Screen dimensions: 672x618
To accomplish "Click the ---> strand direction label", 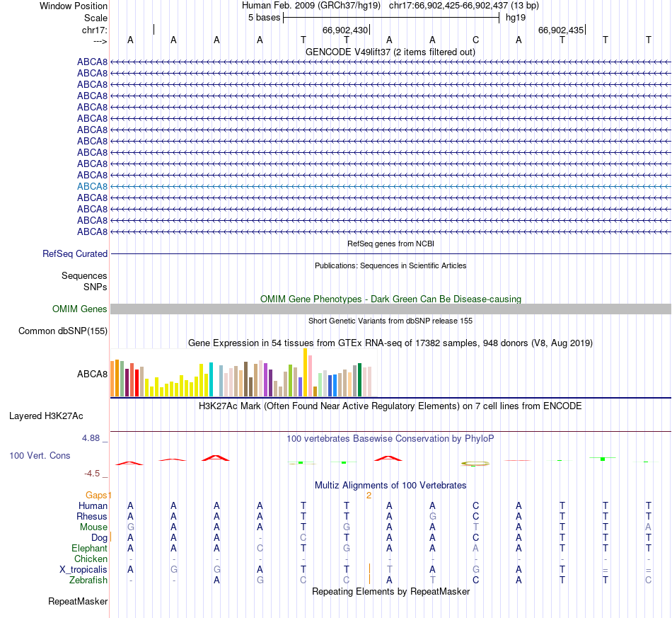I will click(x=100, y=41).
